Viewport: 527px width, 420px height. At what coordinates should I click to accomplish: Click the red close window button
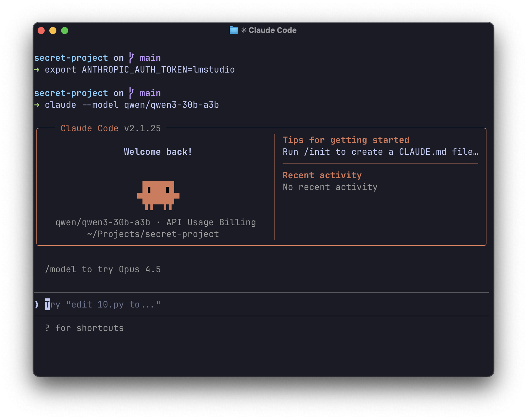click(41, 31)
